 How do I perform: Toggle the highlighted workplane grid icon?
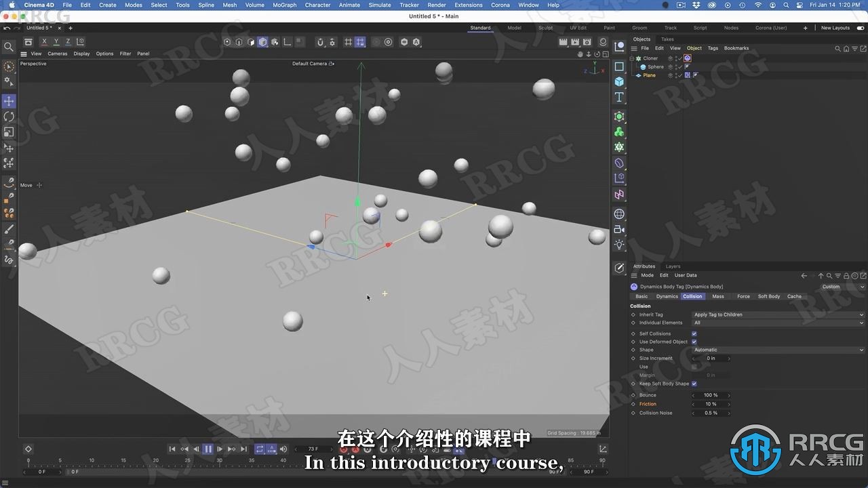coord(360,42)
